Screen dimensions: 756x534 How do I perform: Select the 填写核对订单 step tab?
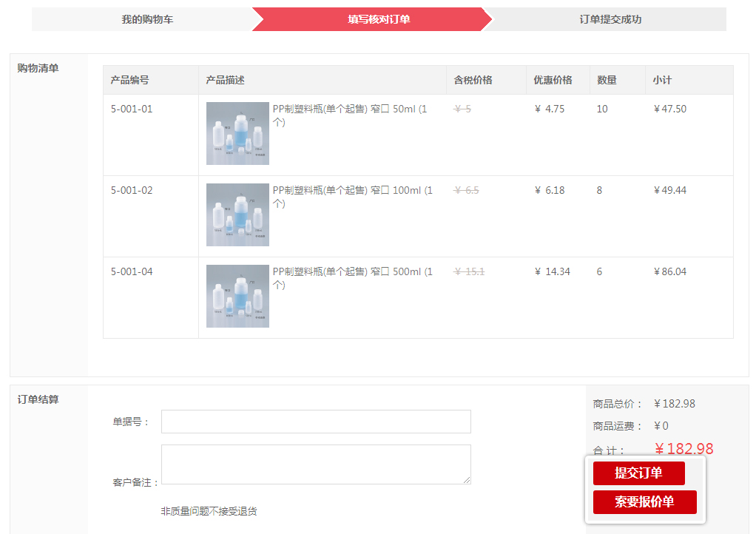379,19
